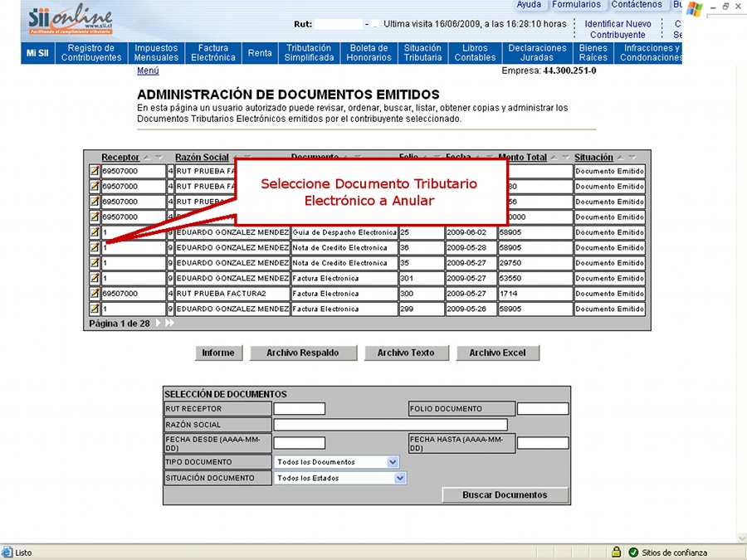Click the Listo status page icon

7,553
